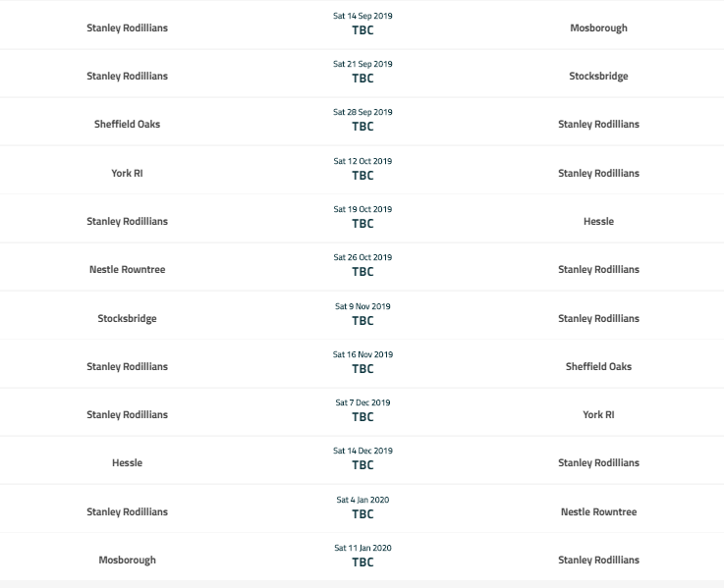Click Mosborough away team on 14 Sep
This screenshot has height=588, width=724.
598,27
